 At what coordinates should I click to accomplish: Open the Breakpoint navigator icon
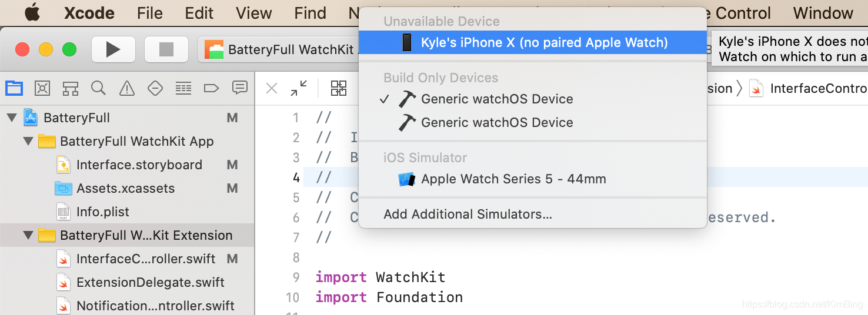point(211,89)
